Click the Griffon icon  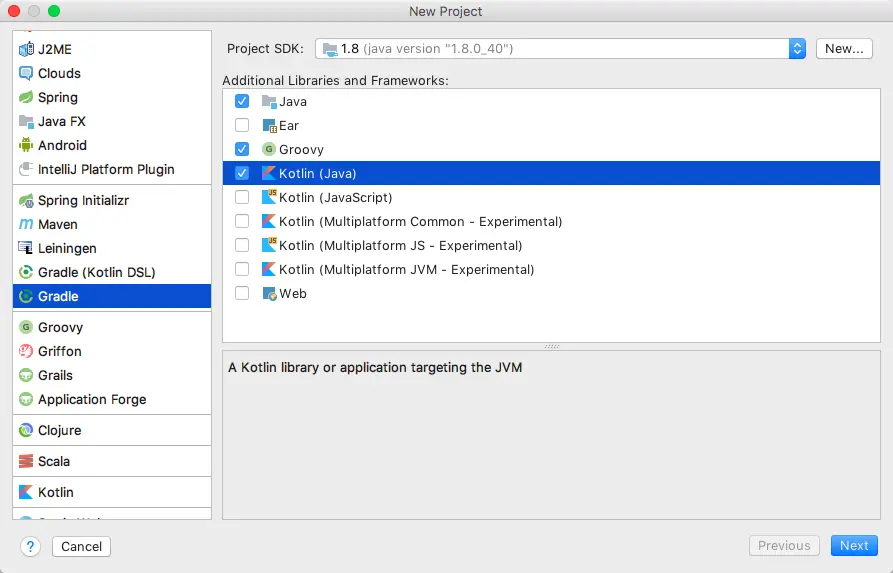click(26, 351)
